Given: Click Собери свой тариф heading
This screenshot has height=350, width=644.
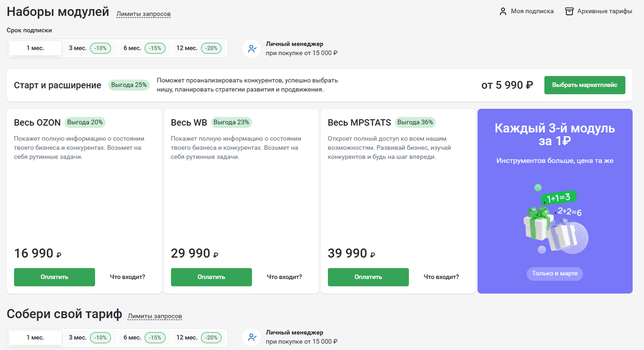Looking at the screenshot, I should click(x=65, y=314).
